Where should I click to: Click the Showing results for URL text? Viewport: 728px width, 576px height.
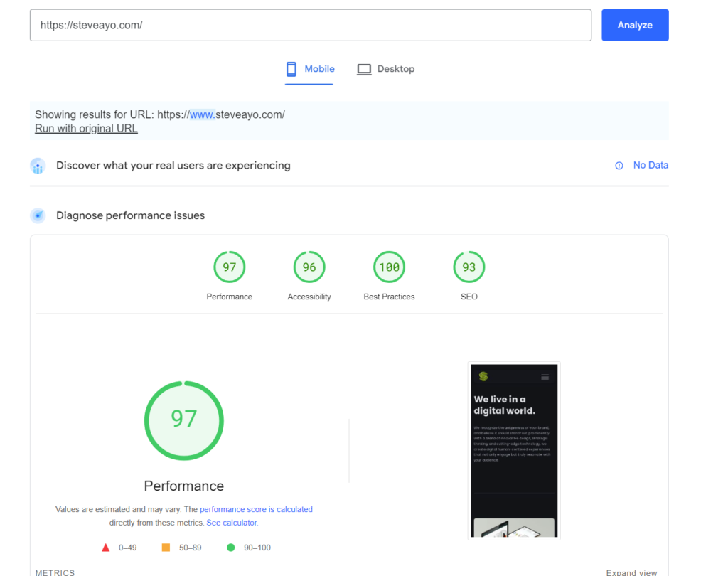click(160, 114)
